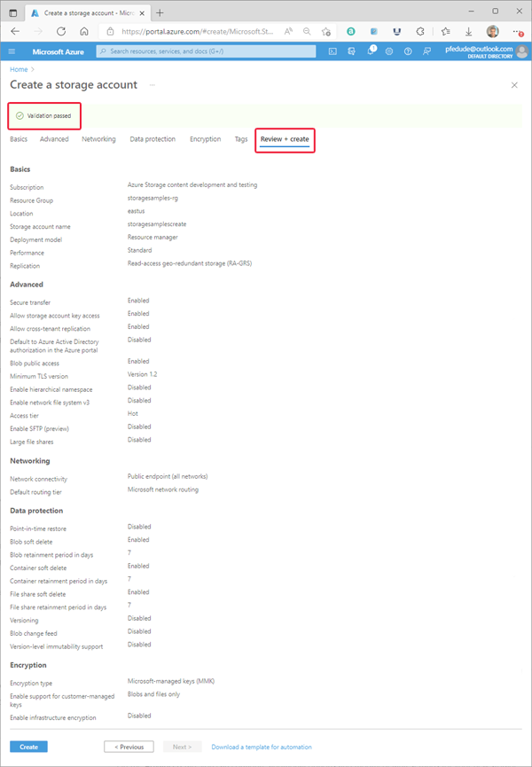The width and height of the screenshot is (532, 767).
Task: Open the Azure portal hamburger menu
Action: 12,51
